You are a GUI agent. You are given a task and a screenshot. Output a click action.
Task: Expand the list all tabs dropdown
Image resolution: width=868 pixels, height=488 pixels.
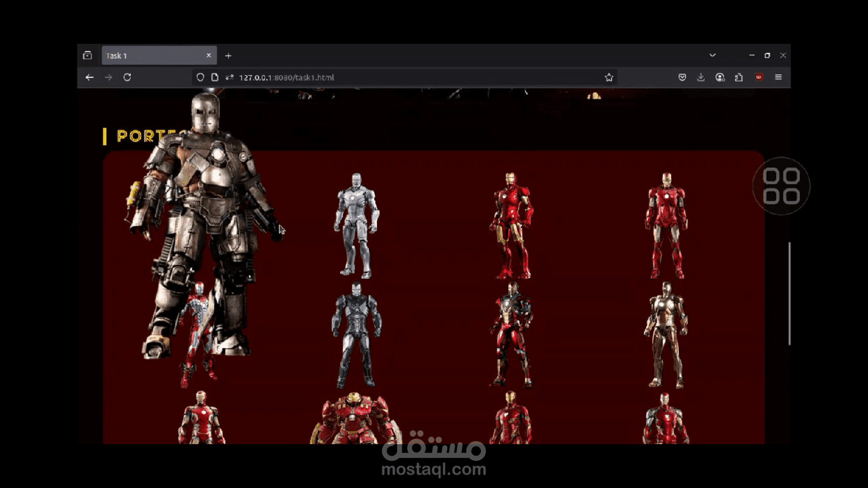pos(712,55)
